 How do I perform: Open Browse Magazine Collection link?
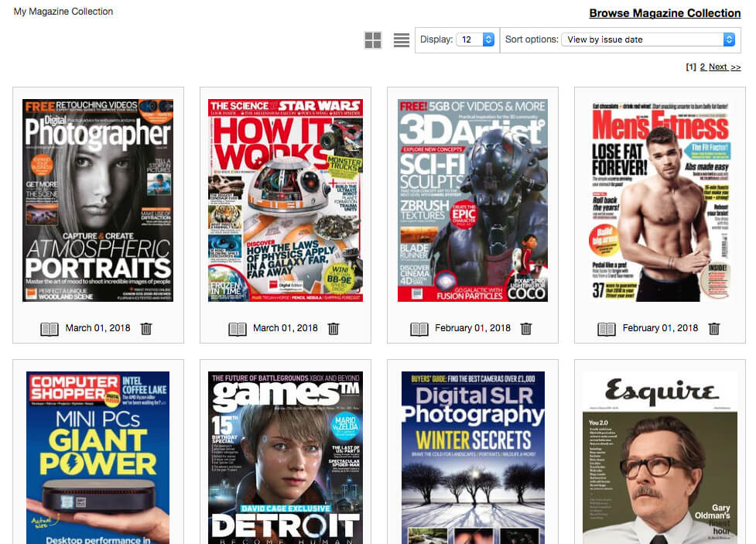(x=665, y=13)
